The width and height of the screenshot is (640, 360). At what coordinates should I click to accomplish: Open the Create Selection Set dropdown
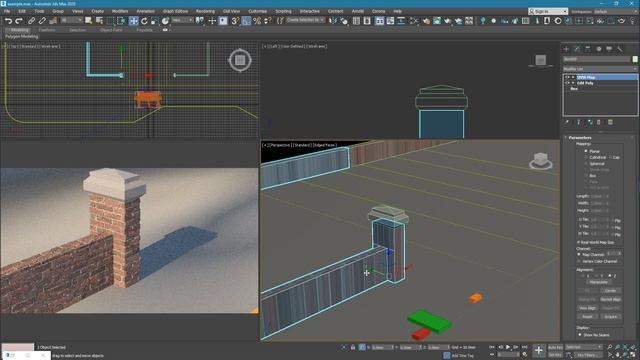[305, 20]
